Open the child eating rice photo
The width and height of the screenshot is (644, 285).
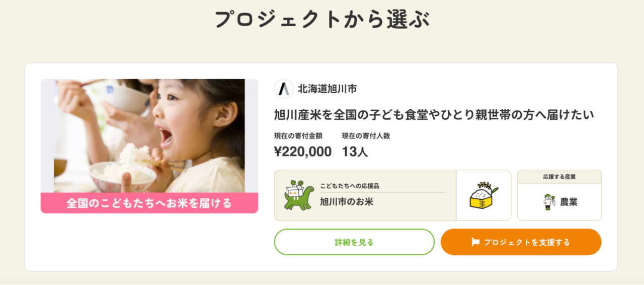[x=149, y=135]
